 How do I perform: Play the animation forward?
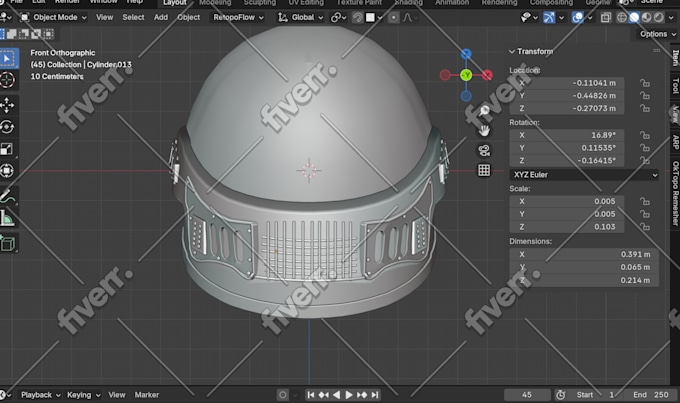tap(349, 395)
